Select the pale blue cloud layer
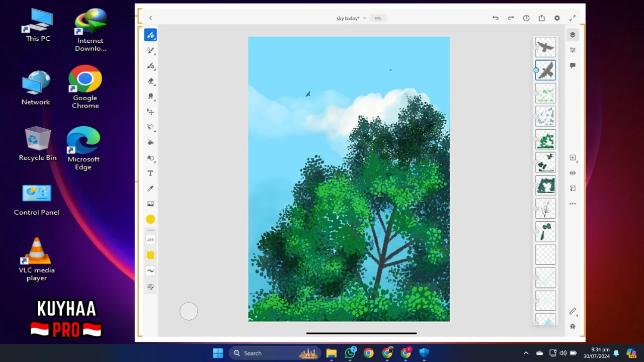This screenshot has height=362, width=644. coord(546,116)
